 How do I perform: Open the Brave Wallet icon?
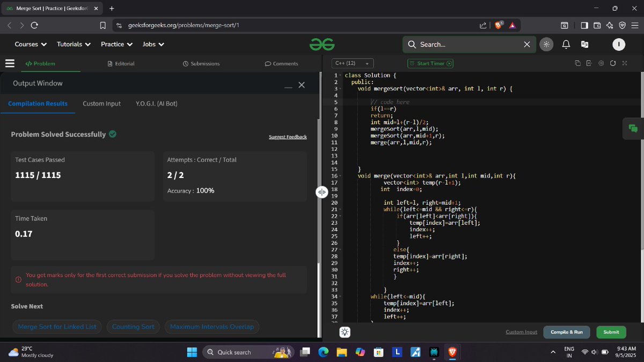pos(597,25)
